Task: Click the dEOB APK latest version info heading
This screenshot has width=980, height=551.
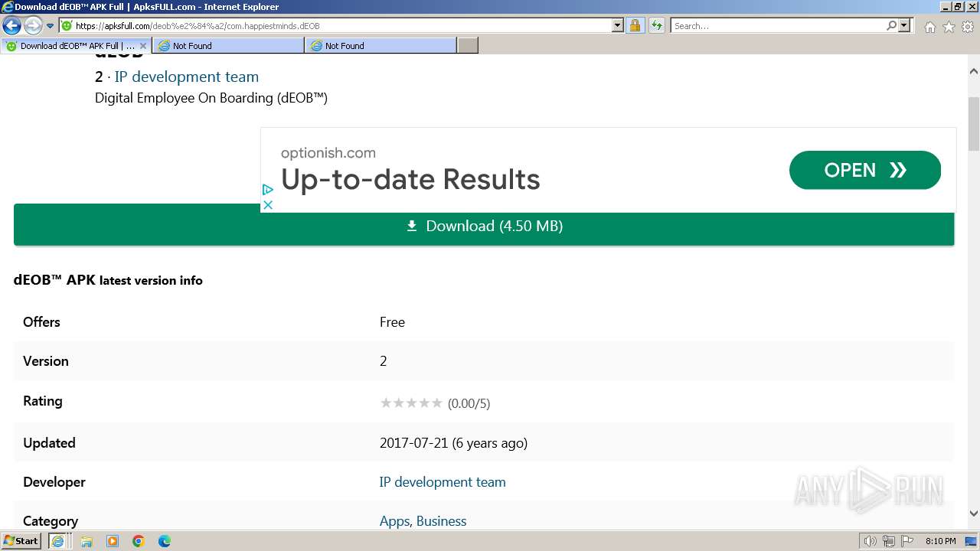Action: pyautogui.click(x=108, y=280)
